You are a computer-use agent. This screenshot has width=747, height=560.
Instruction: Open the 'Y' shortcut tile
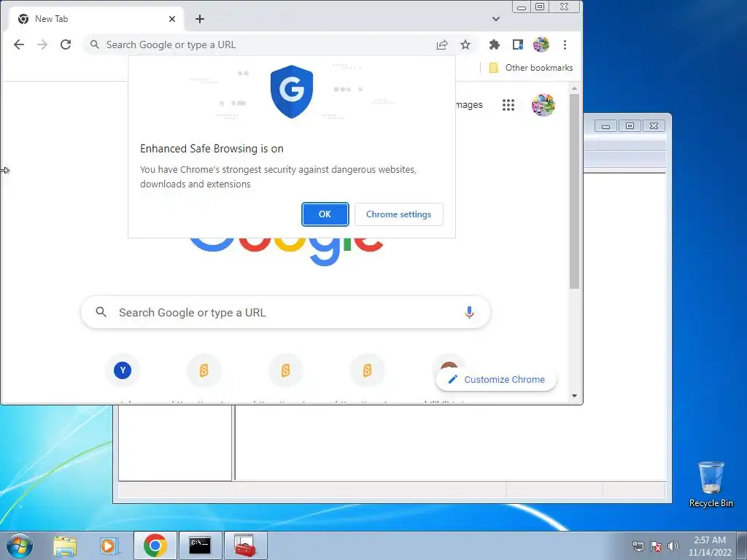123,370
